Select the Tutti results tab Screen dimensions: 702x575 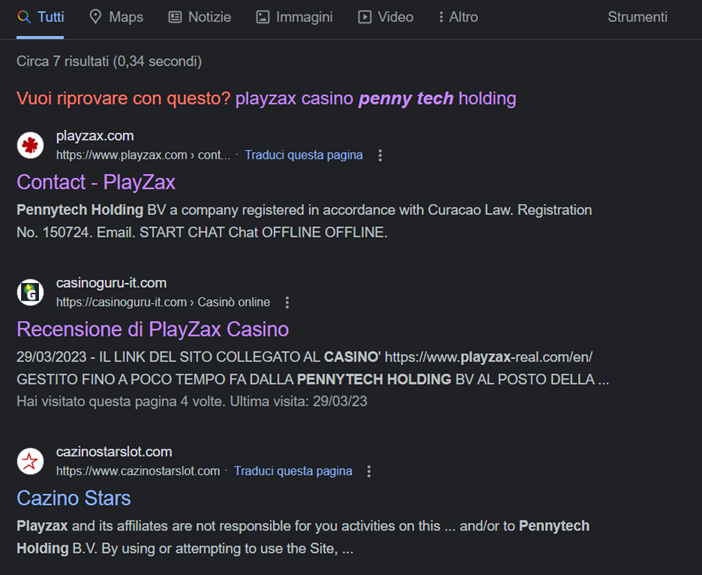[x=41, y=17]
